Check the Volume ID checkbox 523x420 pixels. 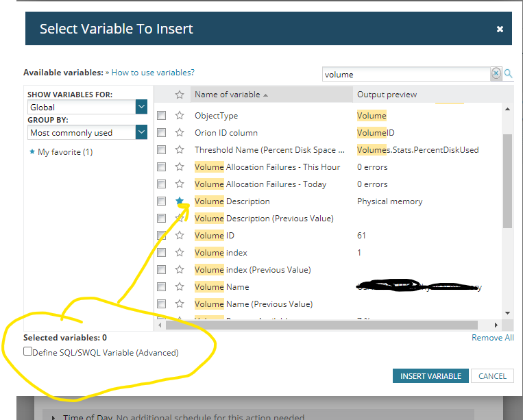click(x=162, y=235)
